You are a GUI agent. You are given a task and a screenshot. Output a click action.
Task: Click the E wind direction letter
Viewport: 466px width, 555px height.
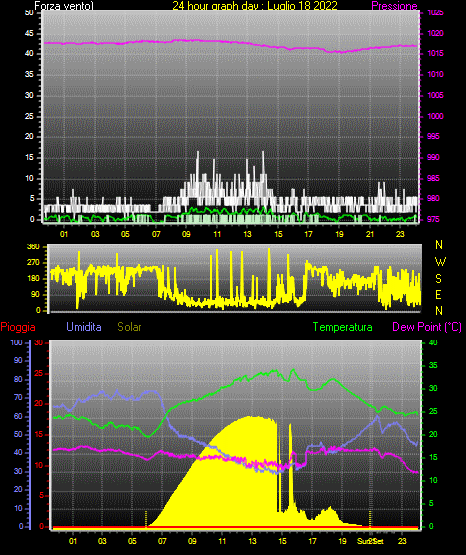438,294
